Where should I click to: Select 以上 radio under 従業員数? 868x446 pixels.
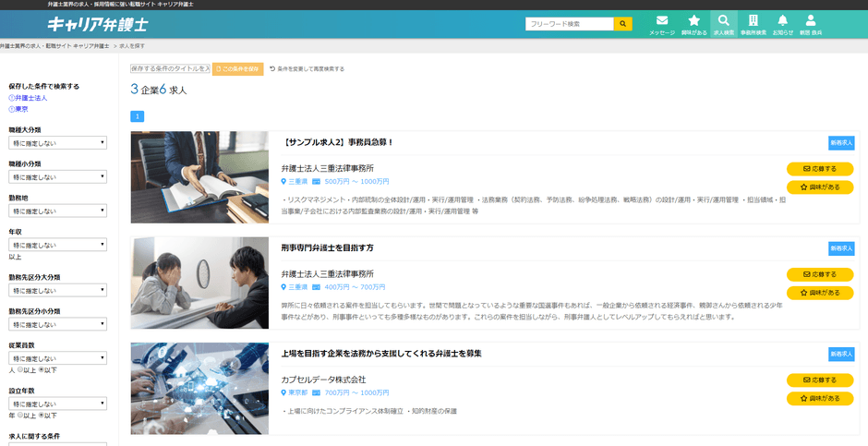20,369
